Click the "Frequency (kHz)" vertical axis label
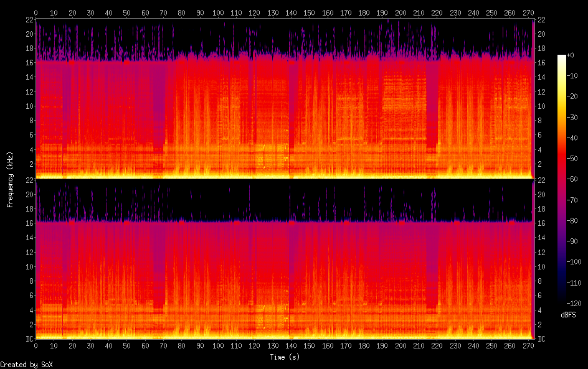 [10, 179]
